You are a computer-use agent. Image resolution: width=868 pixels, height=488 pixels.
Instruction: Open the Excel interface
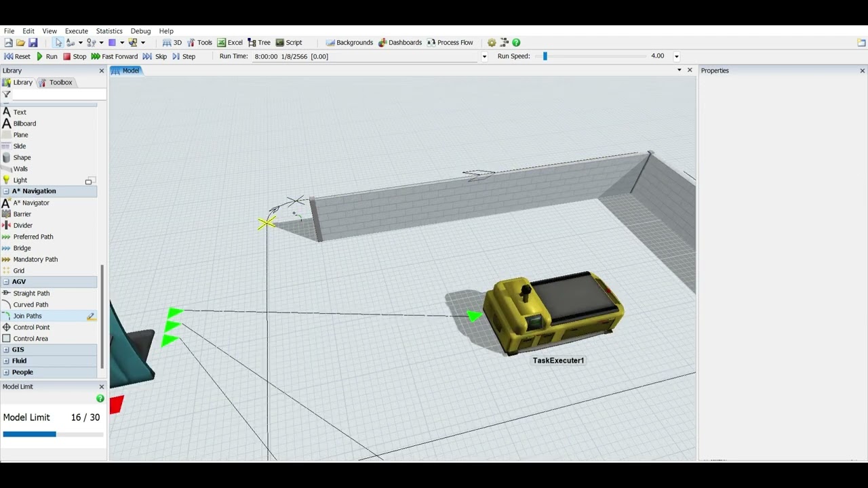(230, 43)
